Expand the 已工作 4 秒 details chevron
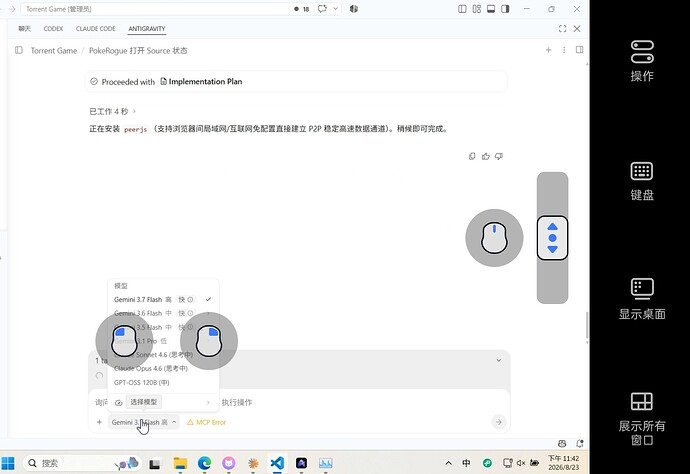This screenshot has width=690, height=474. pos(134,111)
